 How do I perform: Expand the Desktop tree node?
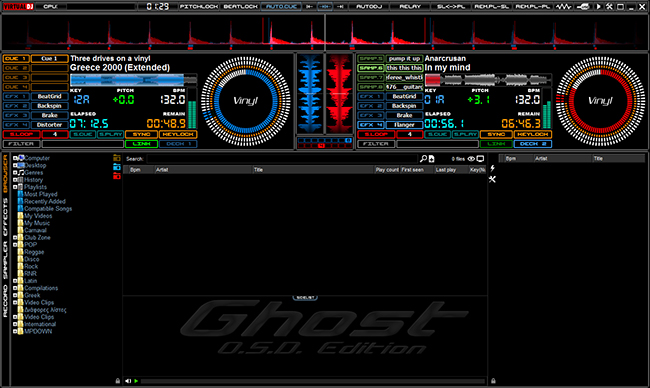[x=15, y=165]
